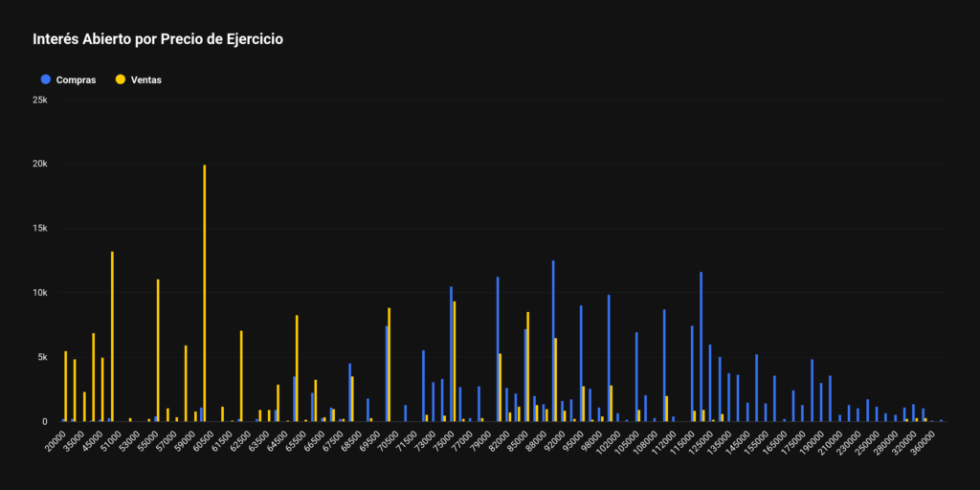This screenshot has width=980, height=490.
Task: Click the chart title Interés Abierto por Precio de Ejercicio
Action: coord(158,40)
